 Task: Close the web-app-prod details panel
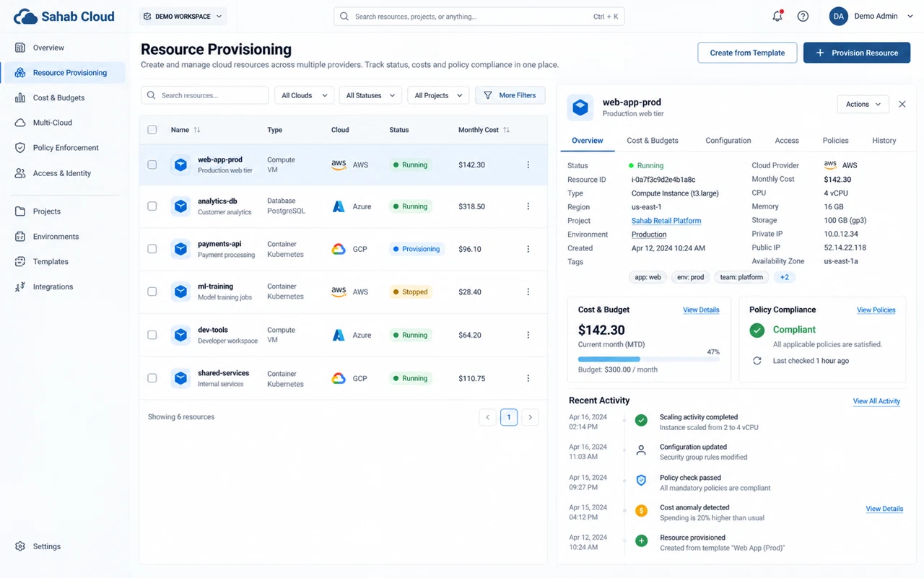[x=902, y=104]
